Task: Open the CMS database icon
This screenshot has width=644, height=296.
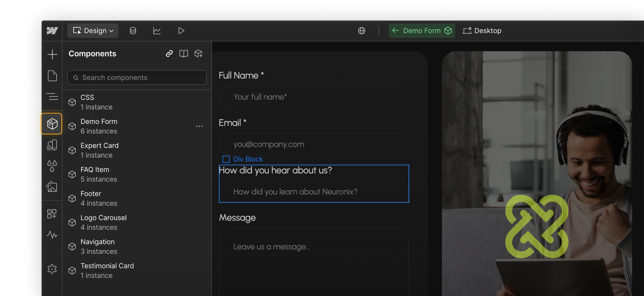Action: point(133,31)
